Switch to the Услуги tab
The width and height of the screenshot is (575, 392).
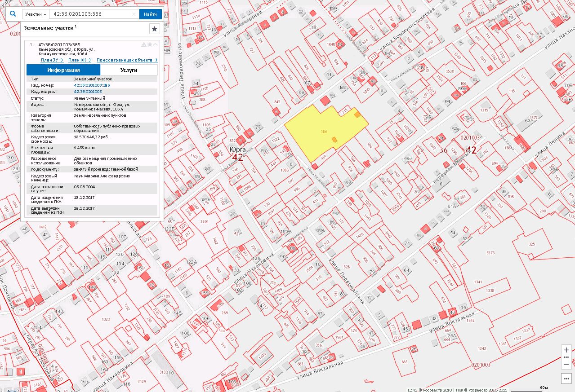129,70
